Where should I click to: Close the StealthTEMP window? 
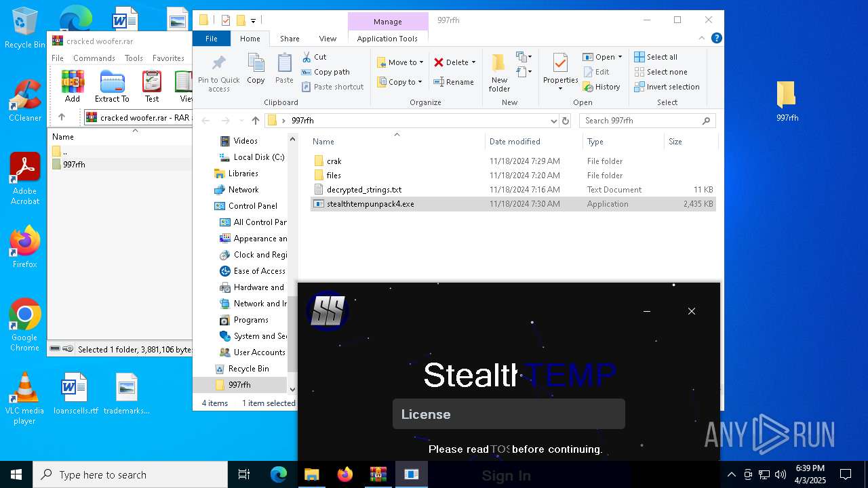pyautogui.click(x=691, y=311)
